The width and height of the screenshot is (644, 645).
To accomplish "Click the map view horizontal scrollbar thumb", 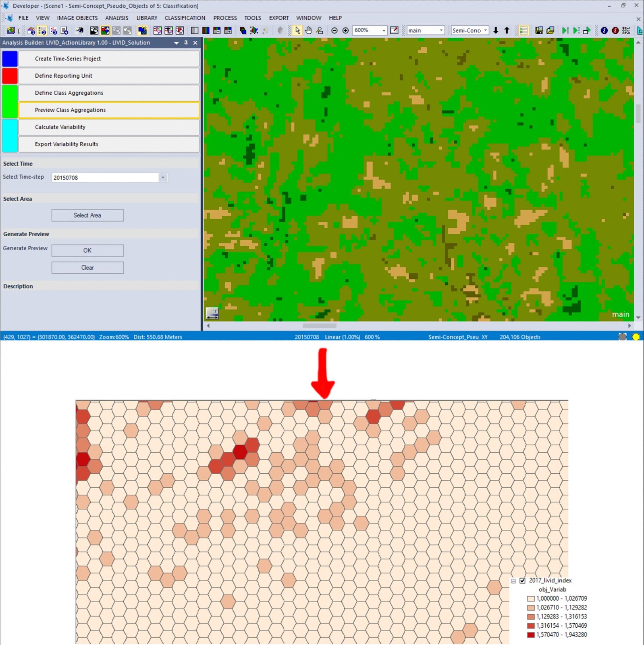I will pyautogui.click(x=319, y=326).
